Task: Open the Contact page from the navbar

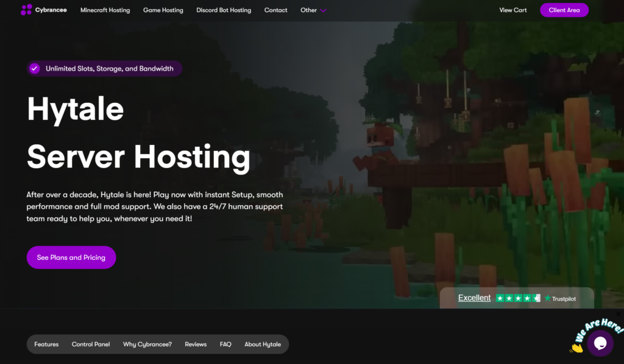Action: (275, 10)
